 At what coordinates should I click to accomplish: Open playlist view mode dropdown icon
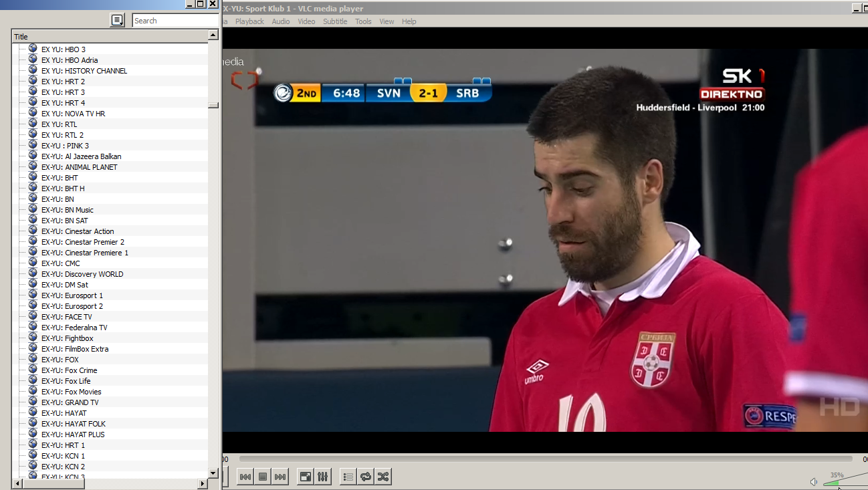tap(117, 21)
